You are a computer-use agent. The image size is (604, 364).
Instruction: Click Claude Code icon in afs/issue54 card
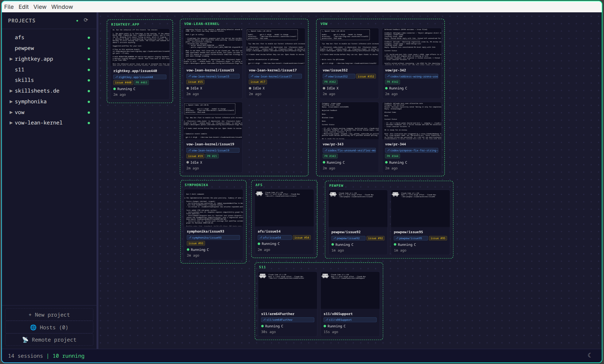point(259,194)
